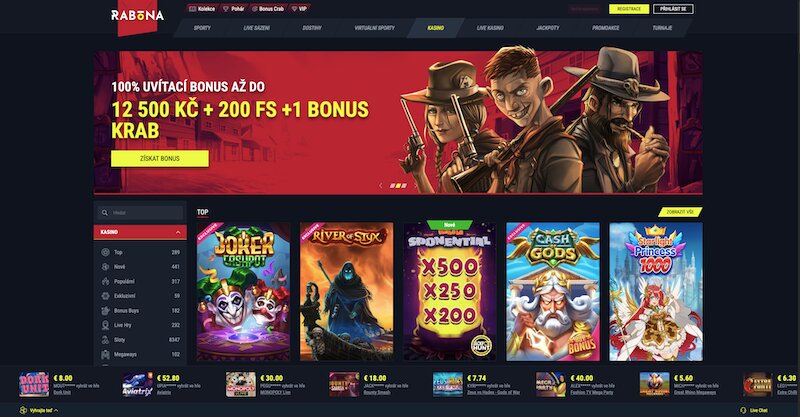Choose the Live Hry sidebar icon

[105, 325]
